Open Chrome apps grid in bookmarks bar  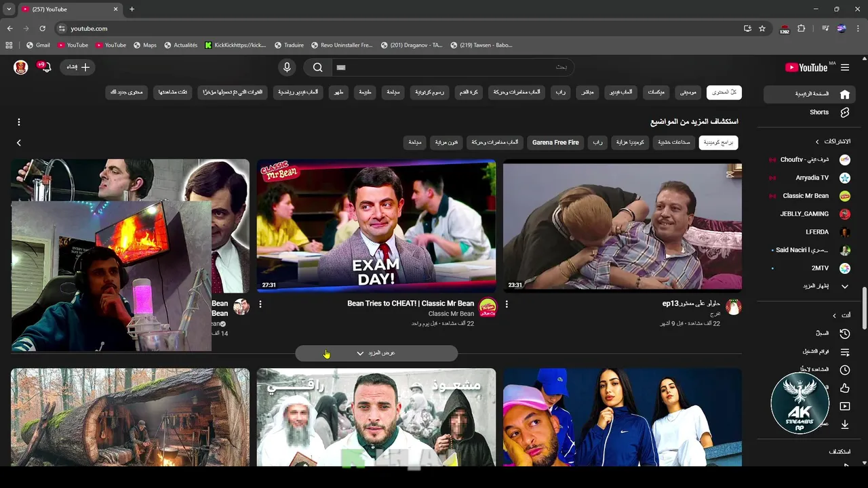coord(9,45)
